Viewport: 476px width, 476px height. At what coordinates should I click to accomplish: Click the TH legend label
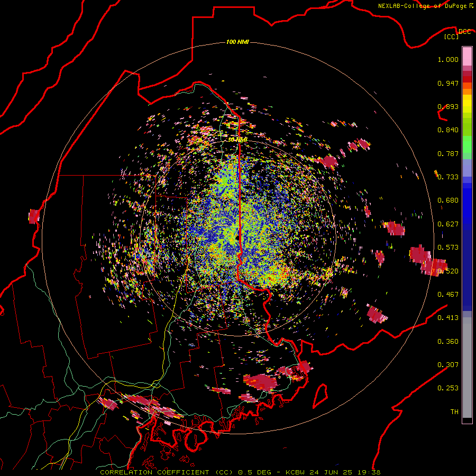pyautogui.click(x=454, y=412)
